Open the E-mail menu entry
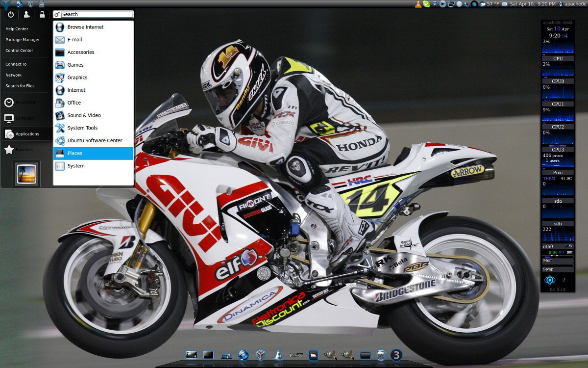 point(93,40)
